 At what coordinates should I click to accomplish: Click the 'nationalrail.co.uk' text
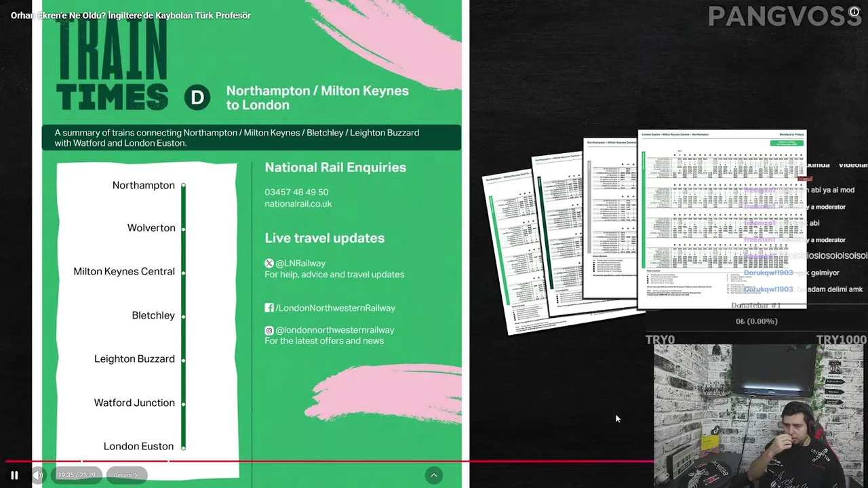coord(298,203)
